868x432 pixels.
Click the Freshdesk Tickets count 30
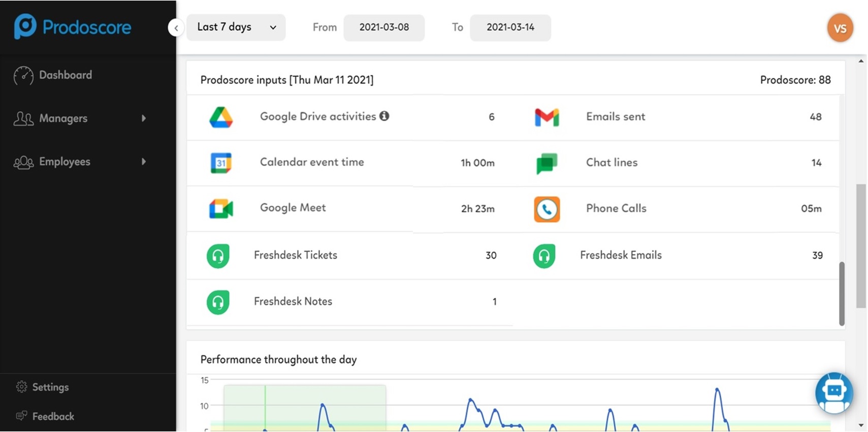tap(491, 255)
